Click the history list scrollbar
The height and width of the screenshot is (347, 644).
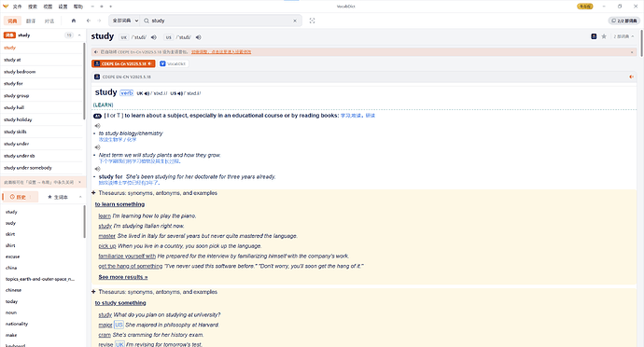click(x=85, y=221)
